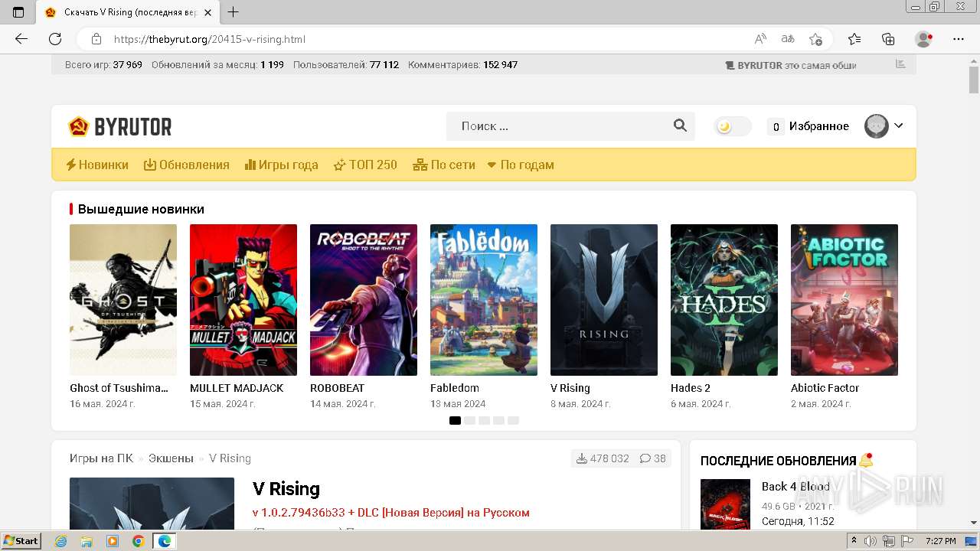Follow the Игры на ПК breadcrumb

[x=101, y=458]
